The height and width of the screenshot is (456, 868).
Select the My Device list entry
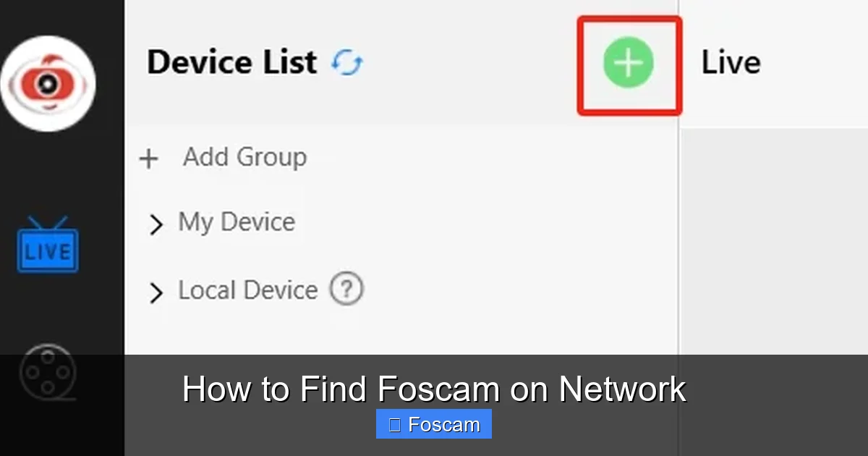[236, 222]
